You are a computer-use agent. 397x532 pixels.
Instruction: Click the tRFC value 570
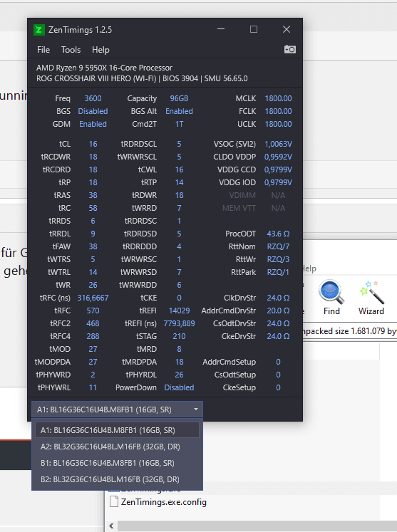pyautogui.click(x=93, y=311)
